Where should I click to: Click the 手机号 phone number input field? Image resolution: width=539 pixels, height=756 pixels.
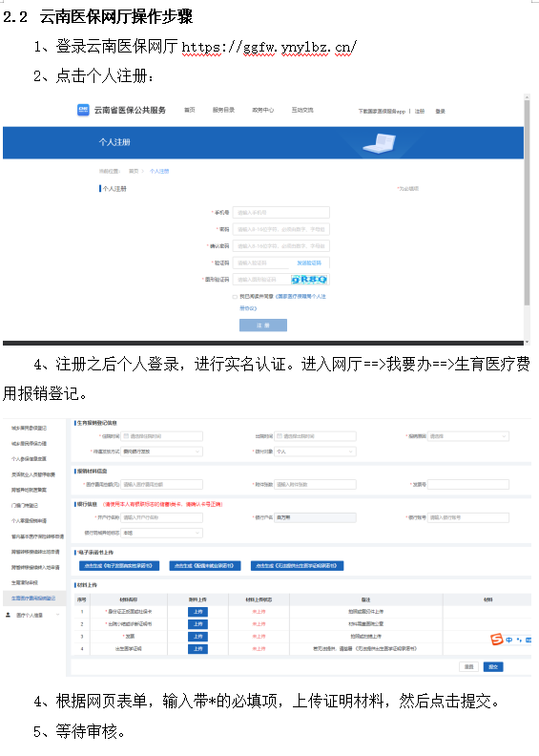tap(281, 212)
